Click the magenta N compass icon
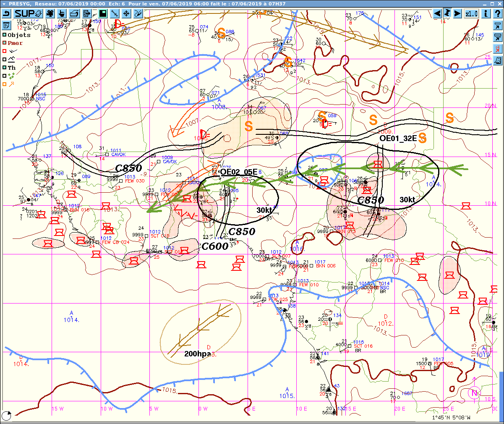The height and width of the screenshot is (424, 504). click(x=474, y=393)
